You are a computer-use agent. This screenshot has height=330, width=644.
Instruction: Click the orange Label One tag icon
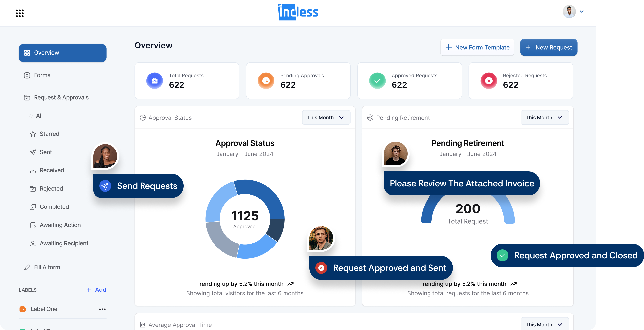pyautogui.click(x=23, y=309)
